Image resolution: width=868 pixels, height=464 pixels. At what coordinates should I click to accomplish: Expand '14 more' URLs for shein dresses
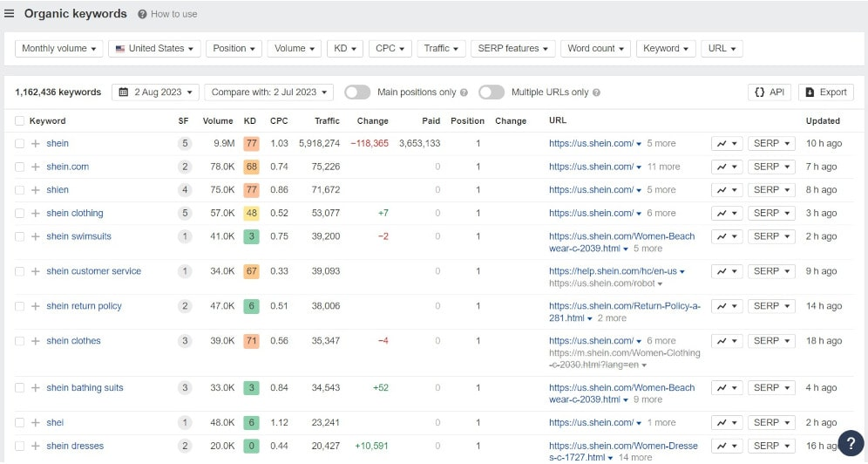pos(635,458)
